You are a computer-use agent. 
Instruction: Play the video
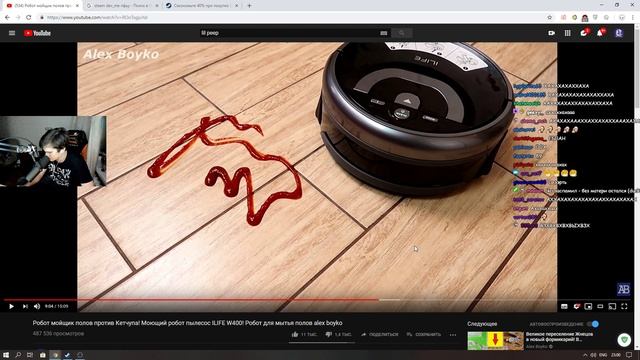11,306
